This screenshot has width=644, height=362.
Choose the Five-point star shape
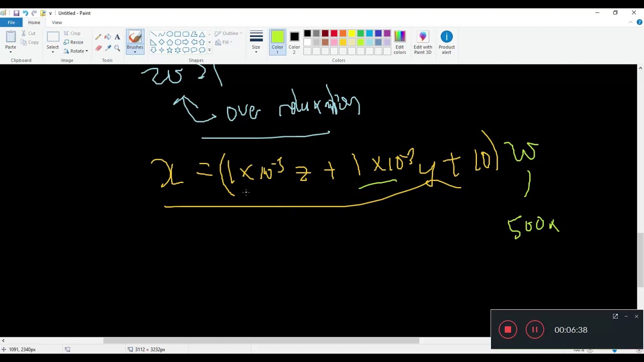[170, 50]
